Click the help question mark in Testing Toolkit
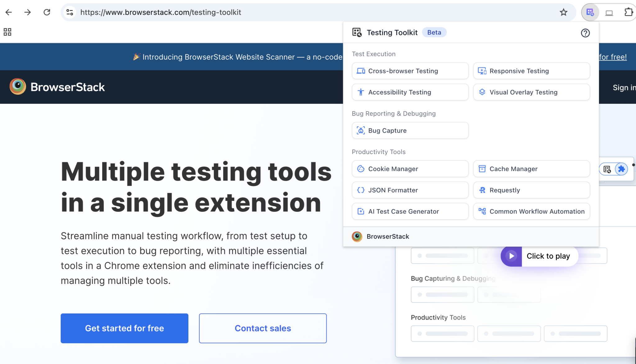Image resolution: width=636 pixels, height=364 pixels. [x=585, y=33]
